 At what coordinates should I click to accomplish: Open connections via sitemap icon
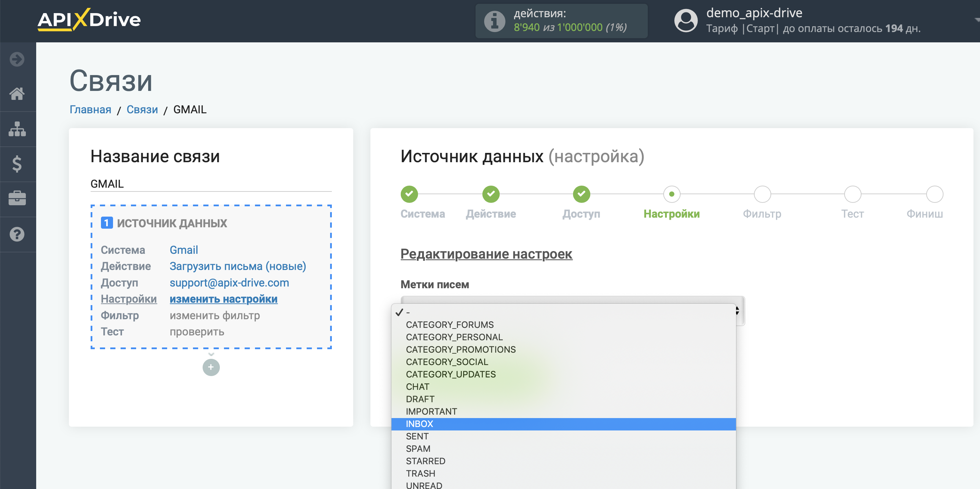pos(17,129)
